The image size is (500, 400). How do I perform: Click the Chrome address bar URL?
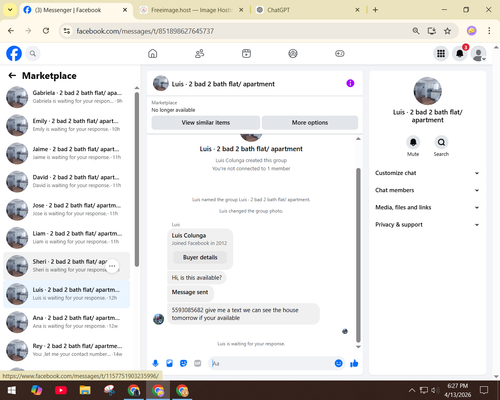point(145,31)
